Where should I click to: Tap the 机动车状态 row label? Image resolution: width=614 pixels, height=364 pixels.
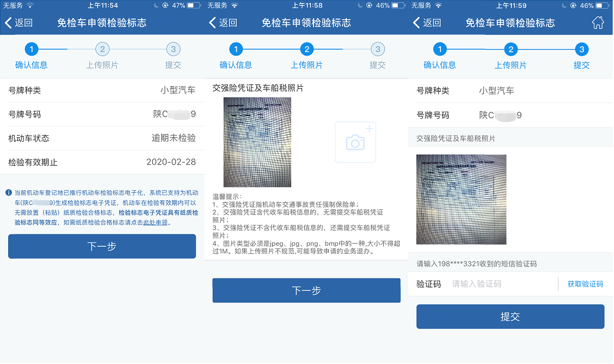pos(29,138)
